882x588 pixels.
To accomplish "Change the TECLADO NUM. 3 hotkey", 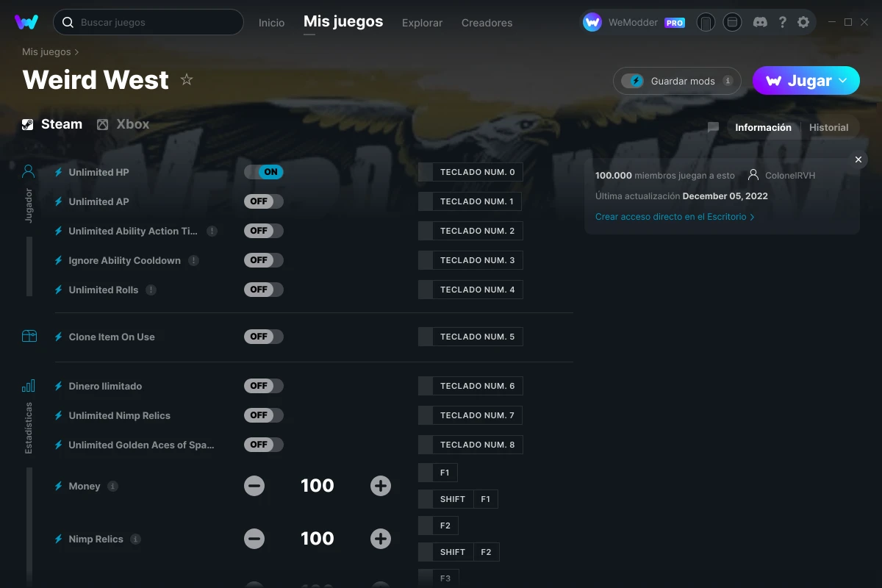I will pyautogui.click(x=470, y=260).
